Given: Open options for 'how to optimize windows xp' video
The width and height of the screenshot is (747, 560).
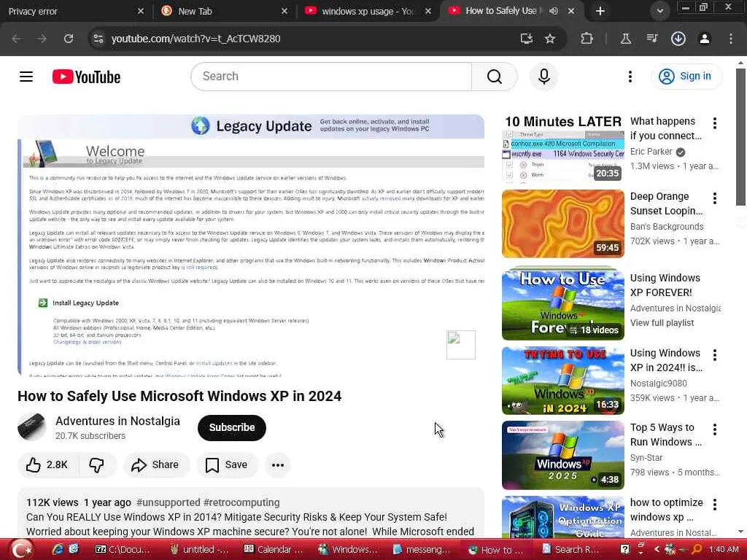Looking at the screenshot, I should [x=715, y=505].
